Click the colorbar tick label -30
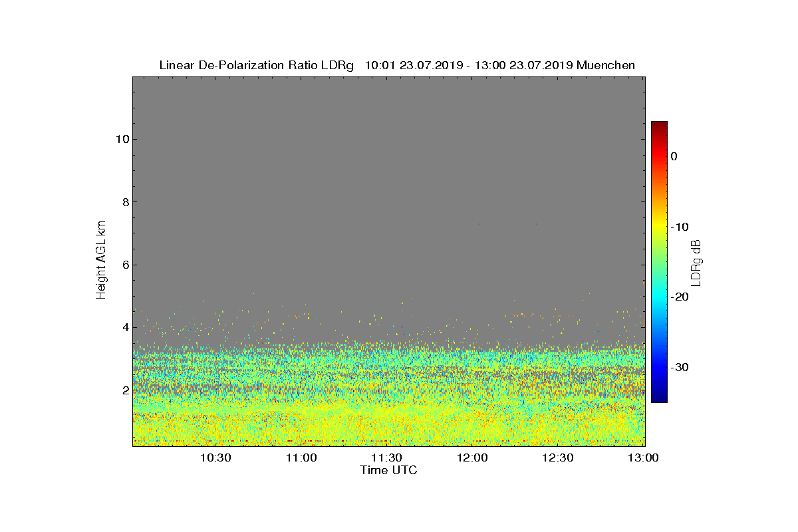 click(680, 367)
